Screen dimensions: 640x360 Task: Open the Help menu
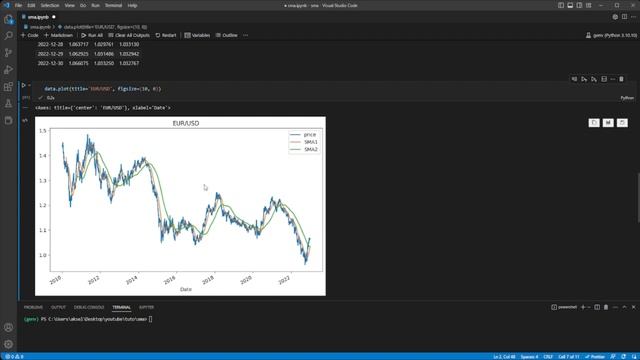(x=132, y=5)
